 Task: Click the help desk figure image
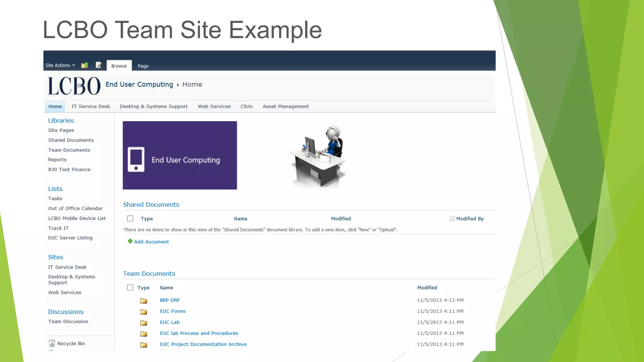[x=318, y=156]
